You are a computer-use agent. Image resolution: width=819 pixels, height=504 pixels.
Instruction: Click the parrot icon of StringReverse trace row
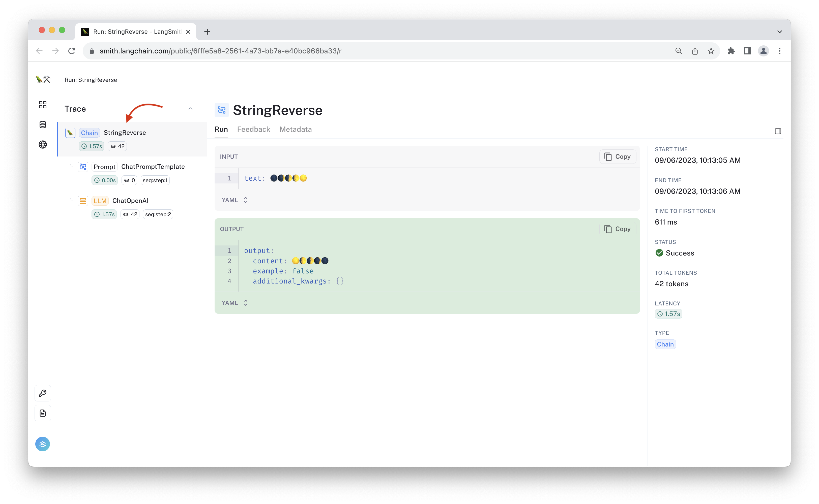(x=70, y=133)
